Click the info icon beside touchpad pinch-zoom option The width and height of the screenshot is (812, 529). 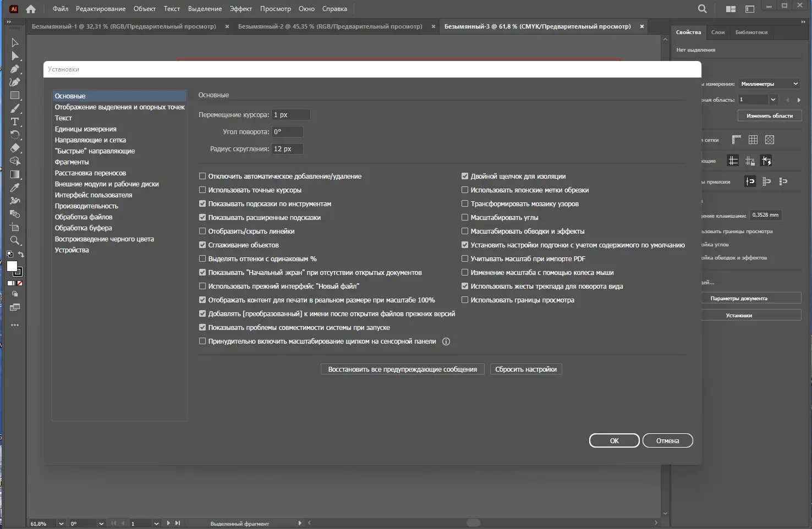(x=446, y=341)
